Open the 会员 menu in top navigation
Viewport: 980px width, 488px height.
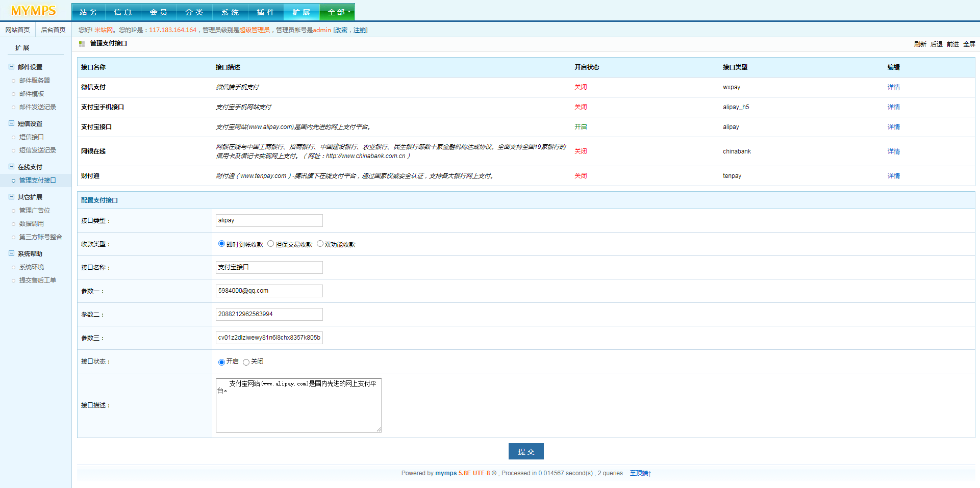(x=159, y=12)
